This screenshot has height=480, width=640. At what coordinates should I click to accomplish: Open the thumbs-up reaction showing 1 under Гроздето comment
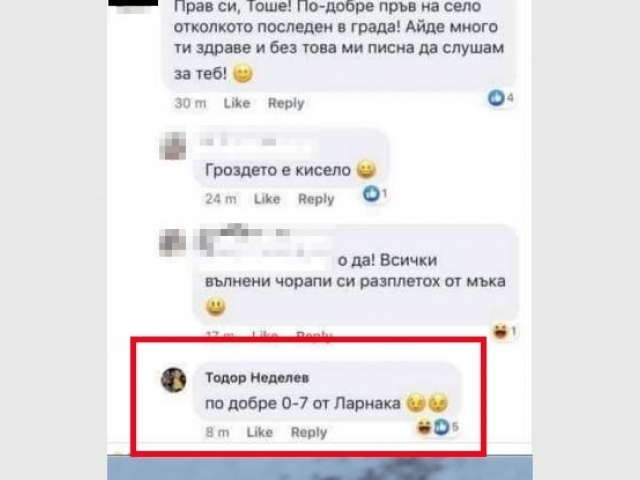coord(375,193)
